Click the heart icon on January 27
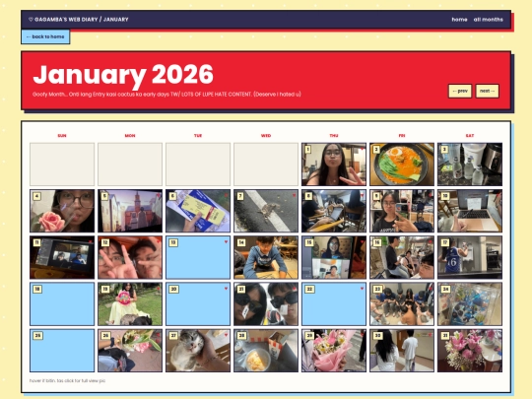 pyautogui.click(x=226, y=335)
